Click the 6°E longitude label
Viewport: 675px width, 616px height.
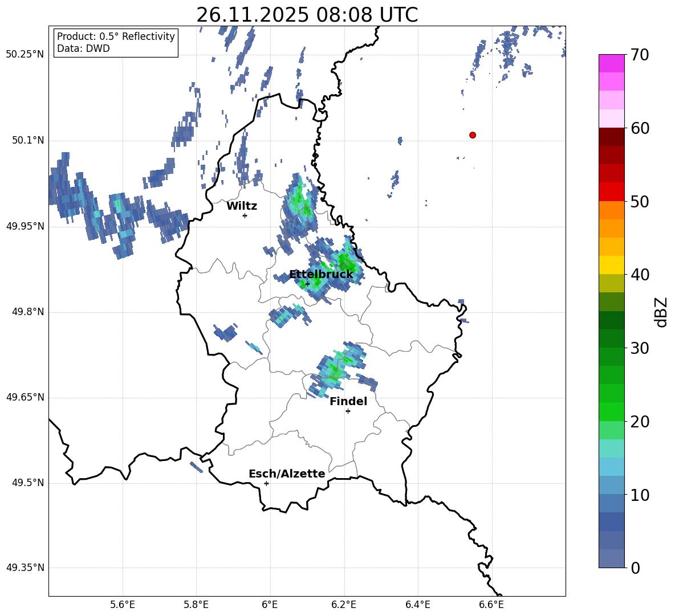(270, 605)
